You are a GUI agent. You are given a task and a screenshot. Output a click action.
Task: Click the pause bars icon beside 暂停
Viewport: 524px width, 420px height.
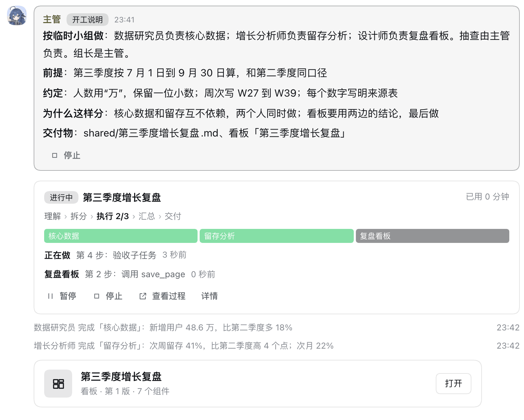[x=50, y=296]
